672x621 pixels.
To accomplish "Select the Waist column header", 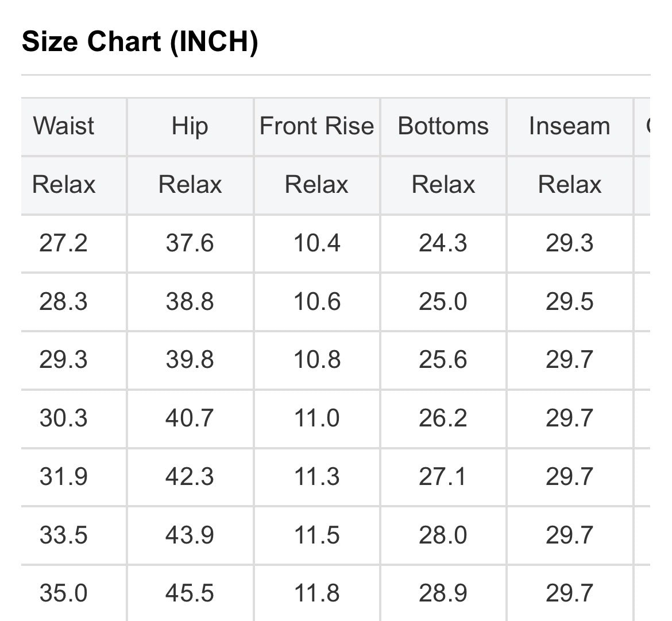I will 64,126.
